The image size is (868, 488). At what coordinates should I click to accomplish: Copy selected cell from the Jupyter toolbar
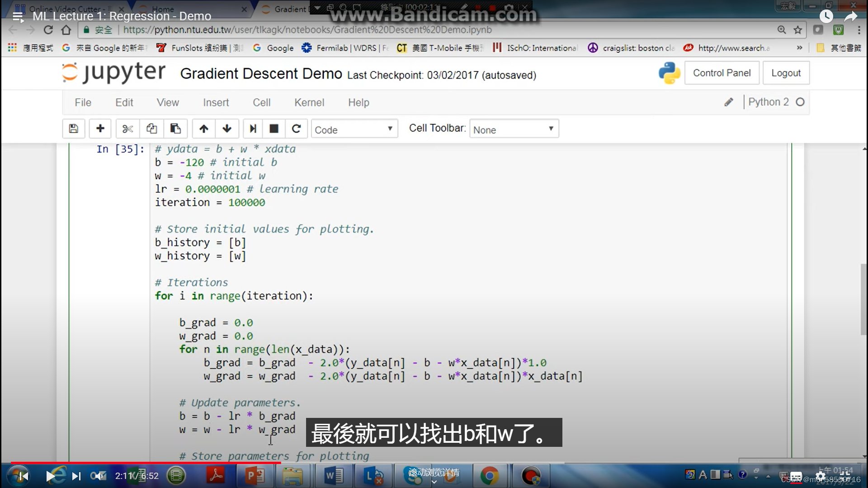[151, 129]
